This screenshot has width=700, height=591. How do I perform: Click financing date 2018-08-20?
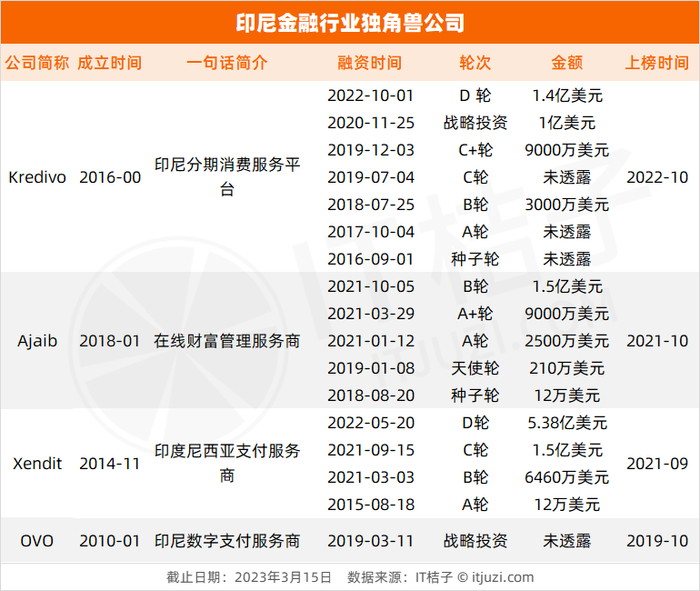pyautogui.click(x=371, y=395)
